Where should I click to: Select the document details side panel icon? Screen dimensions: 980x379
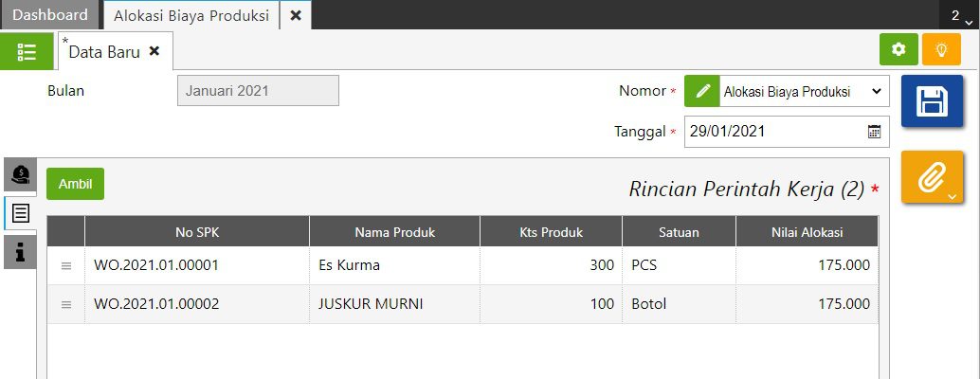point(21,213)
